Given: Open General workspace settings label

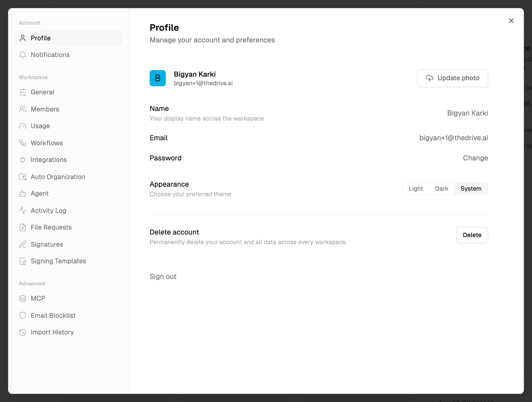Looking at the screenshot, I should click(x=42, y=92).
